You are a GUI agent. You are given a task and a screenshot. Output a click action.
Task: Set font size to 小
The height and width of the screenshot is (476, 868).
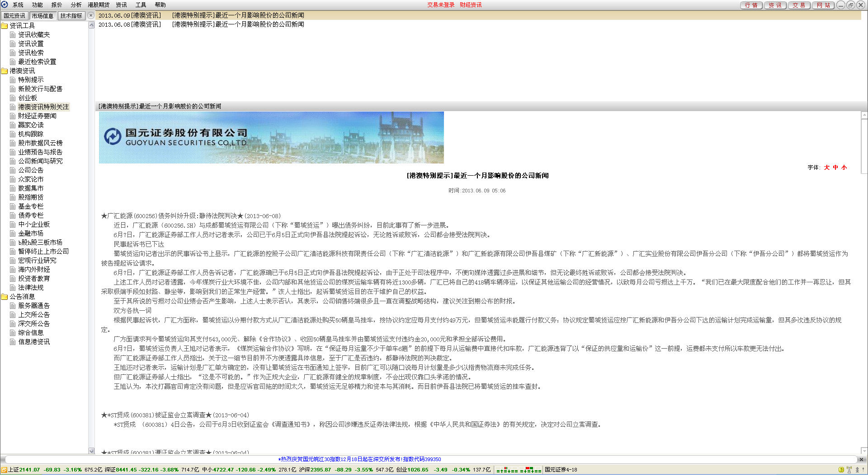[844, 168]
